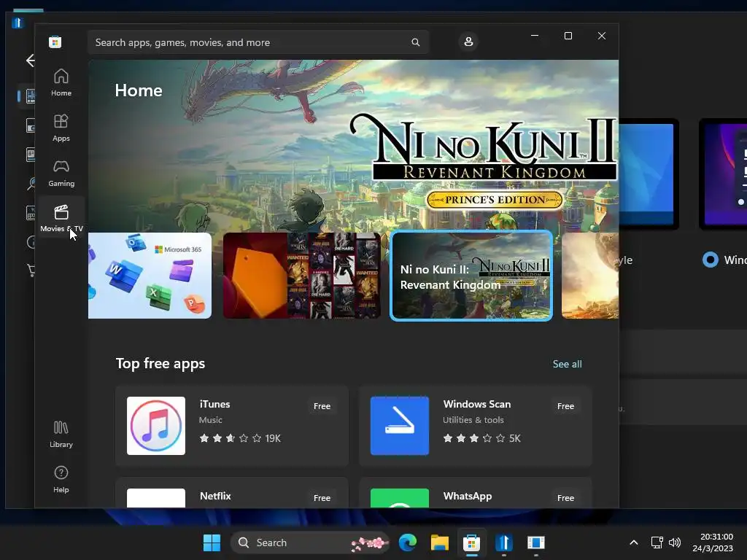Select Movies & TV in the sidebar
Image resolution: width=747 pixels, height=560 pixels.
61,218
